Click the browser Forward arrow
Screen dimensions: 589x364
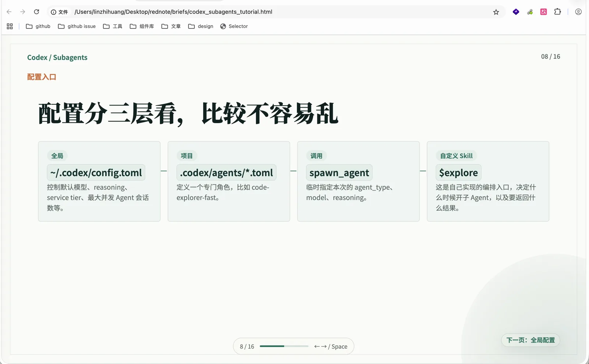pyautogui.click(x=23, y=12)
